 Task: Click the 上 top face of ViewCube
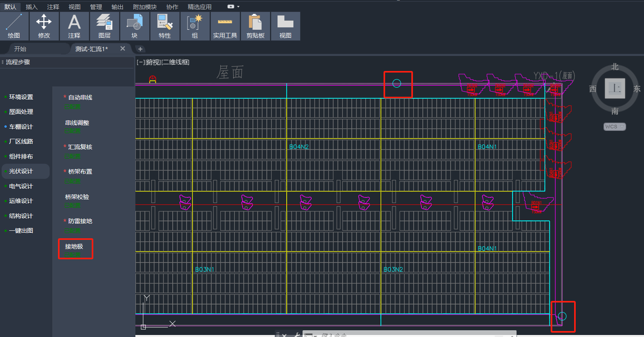pos(615,88)
